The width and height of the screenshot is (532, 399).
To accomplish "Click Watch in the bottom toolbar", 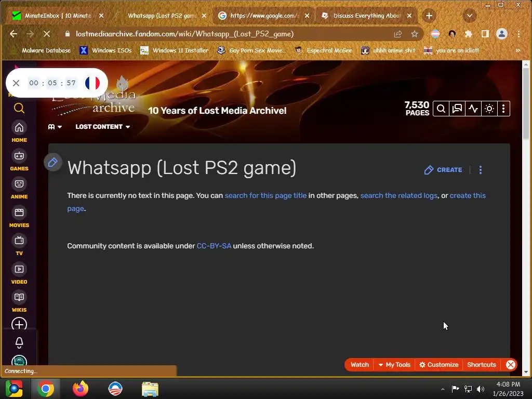I will 360,365.
